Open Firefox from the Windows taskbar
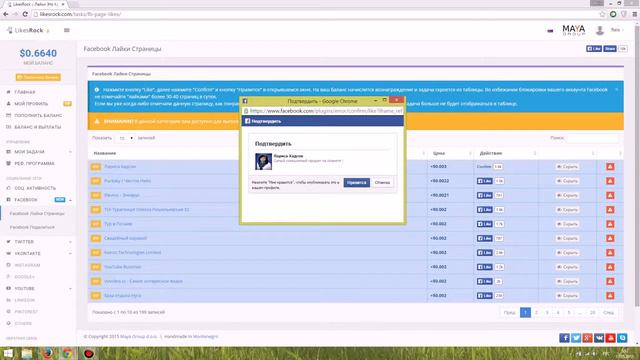Screen dimensions: 640x360 click(47, 353)
